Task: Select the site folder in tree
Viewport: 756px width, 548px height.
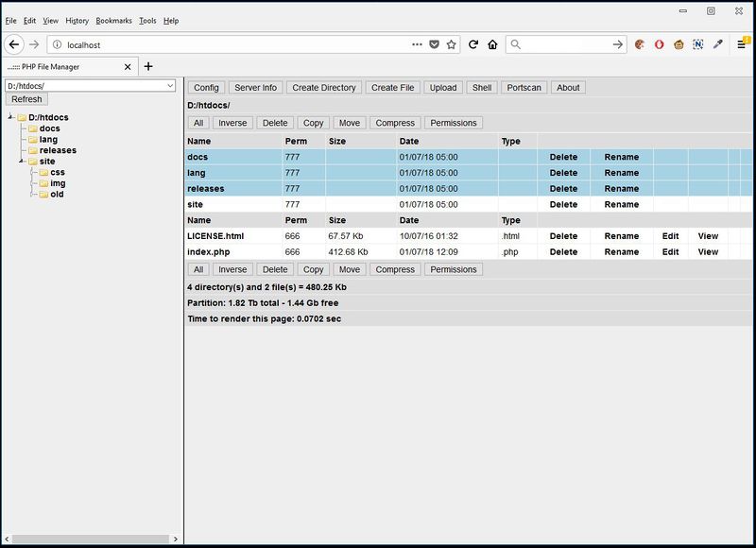Action: 47,162
